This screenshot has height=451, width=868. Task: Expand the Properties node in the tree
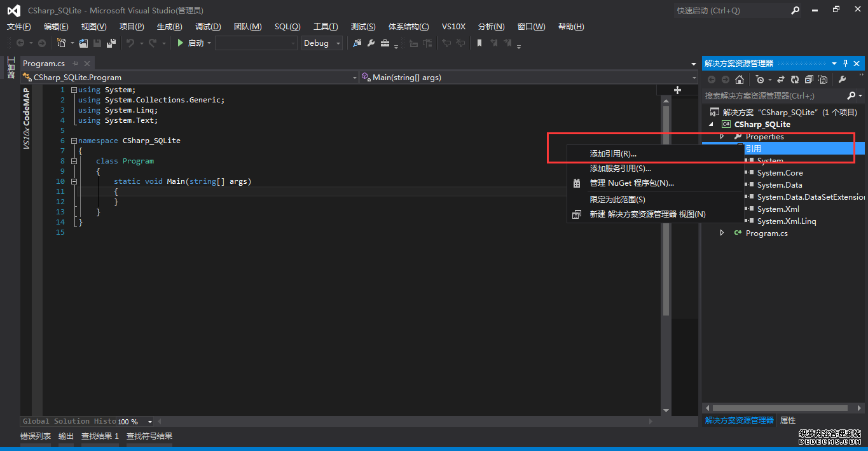click(722, 137)
